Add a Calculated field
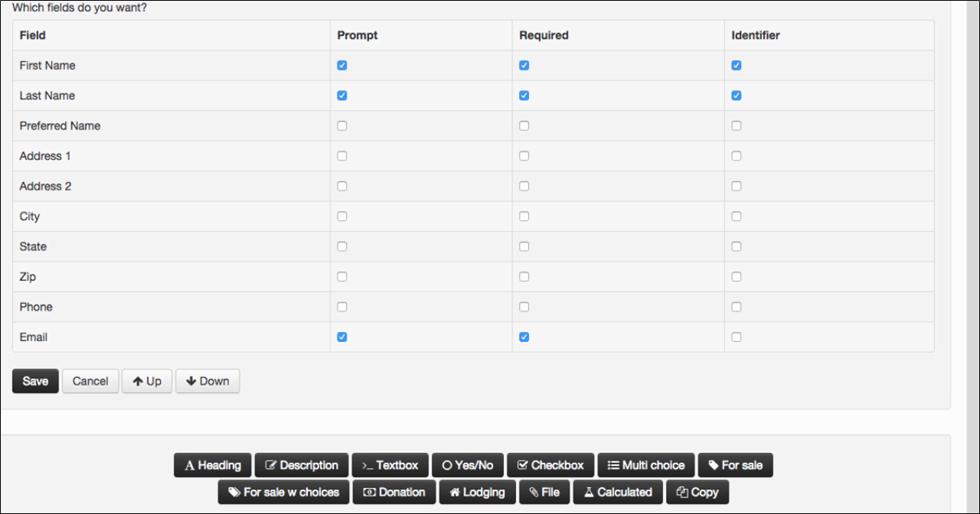Screen dimensions: 980x514 pos(617,492)
